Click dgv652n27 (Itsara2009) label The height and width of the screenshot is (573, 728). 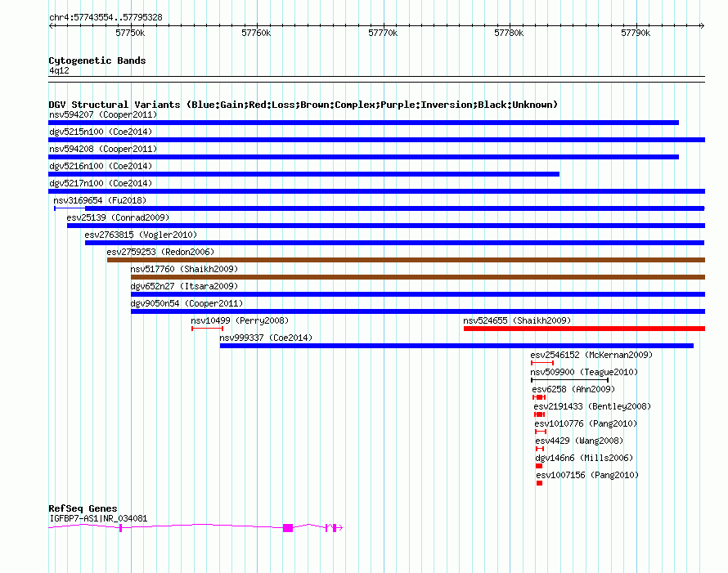click(x=184, y=286)
